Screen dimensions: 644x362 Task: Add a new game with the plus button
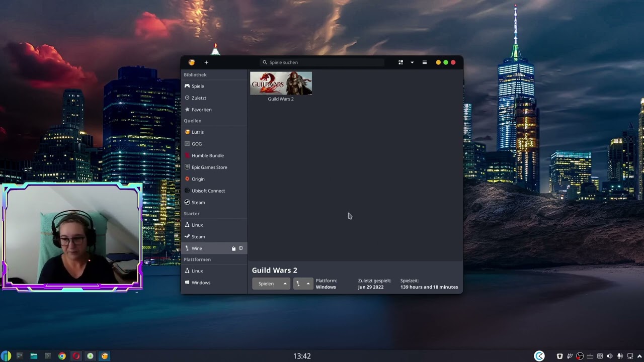click(x=206, y=62)
